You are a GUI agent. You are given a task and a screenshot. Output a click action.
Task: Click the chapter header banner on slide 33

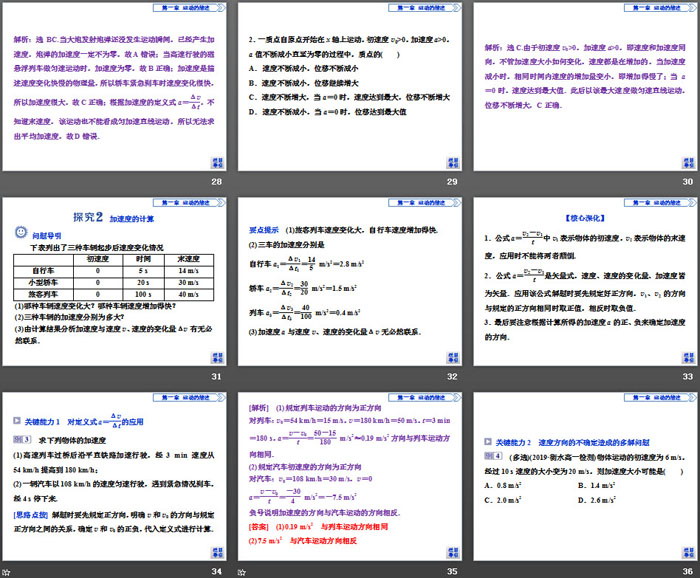point(660,203)
